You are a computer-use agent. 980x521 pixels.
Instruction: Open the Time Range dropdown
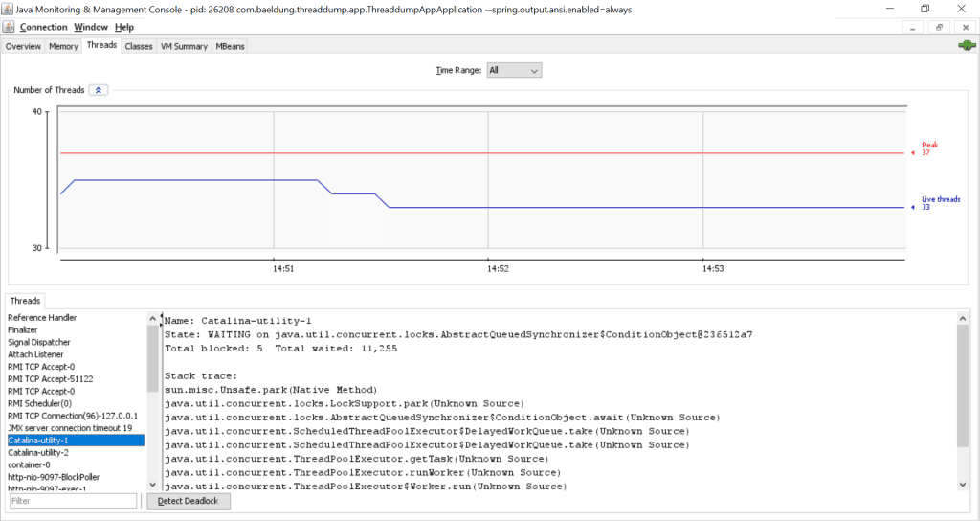coord(514,70)
